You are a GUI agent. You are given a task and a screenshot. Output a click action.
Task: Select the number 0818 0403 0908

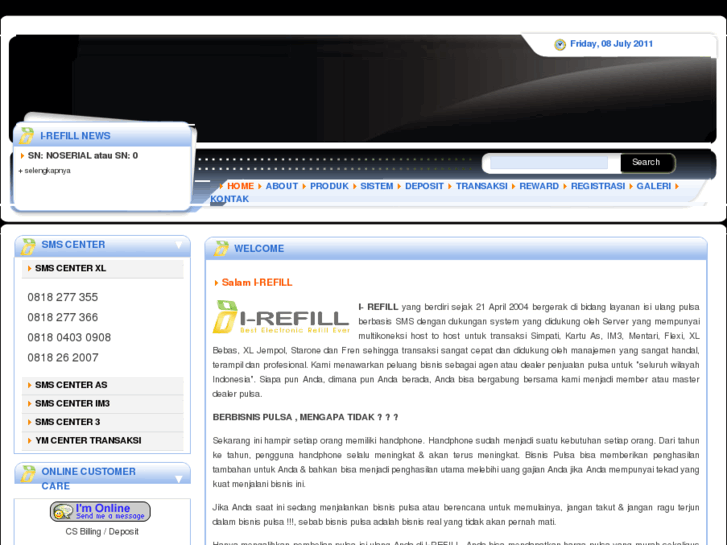(x=69, y=338)
